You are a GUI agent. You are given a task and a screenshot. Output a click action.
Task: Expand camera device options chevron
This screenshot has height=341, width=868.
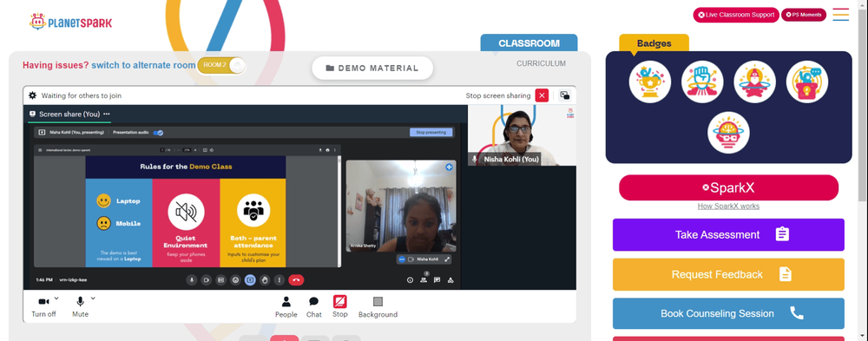pos(56,298)
